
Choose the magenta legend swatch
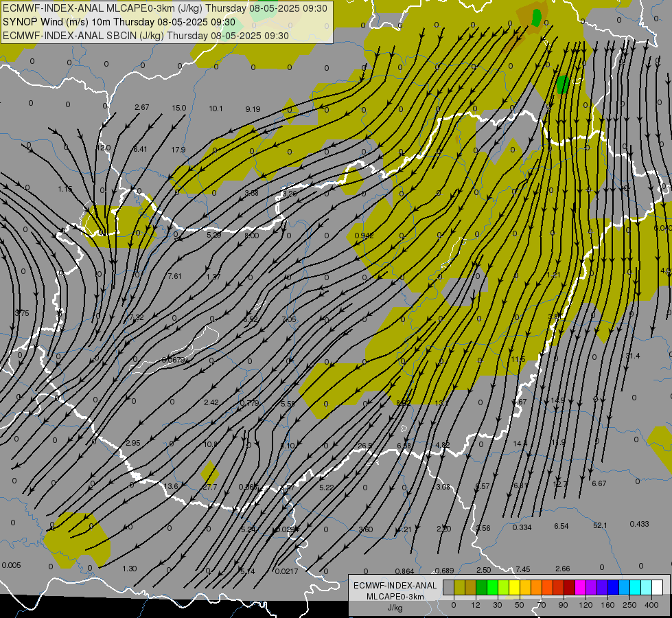click(580, 588)
